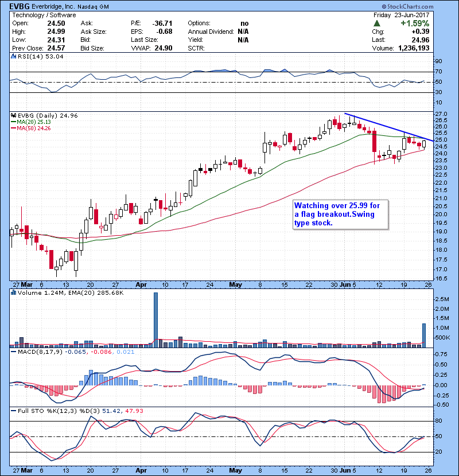Click the RSI(14) 53.04 label
459x476 pixels.
click(x=40, y=56)
